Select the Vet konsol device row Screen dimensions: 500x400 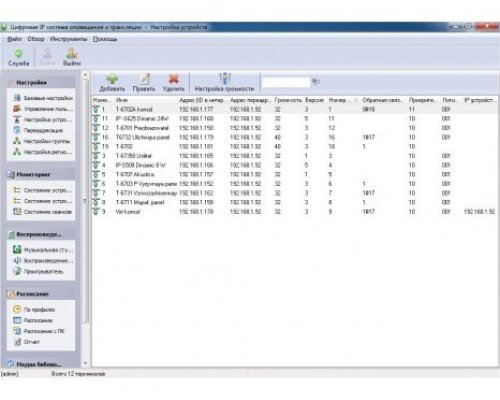[x=295, y=212]
